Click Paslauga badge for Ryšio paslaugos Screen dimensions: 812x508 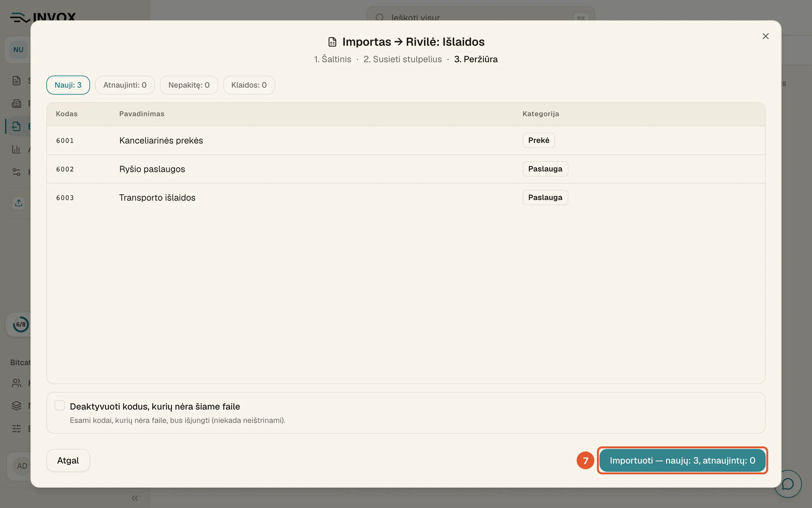545,169
